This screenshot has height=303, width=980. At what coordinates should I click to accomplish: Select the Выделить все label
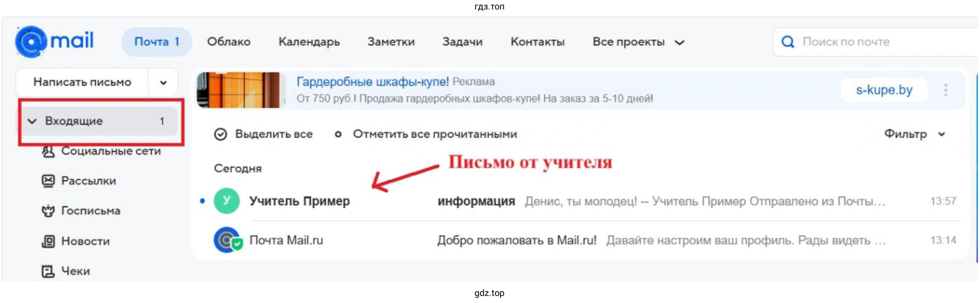click(274, 134)
